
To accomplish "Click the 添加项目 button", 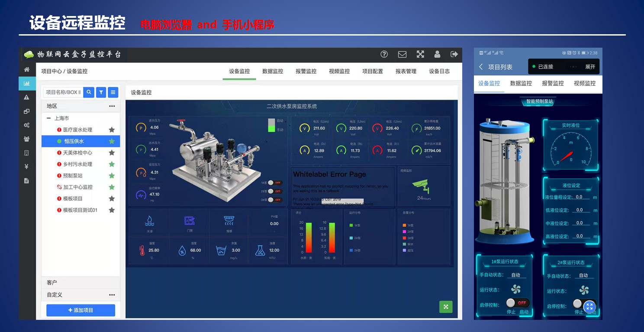I will click(80, 310).
